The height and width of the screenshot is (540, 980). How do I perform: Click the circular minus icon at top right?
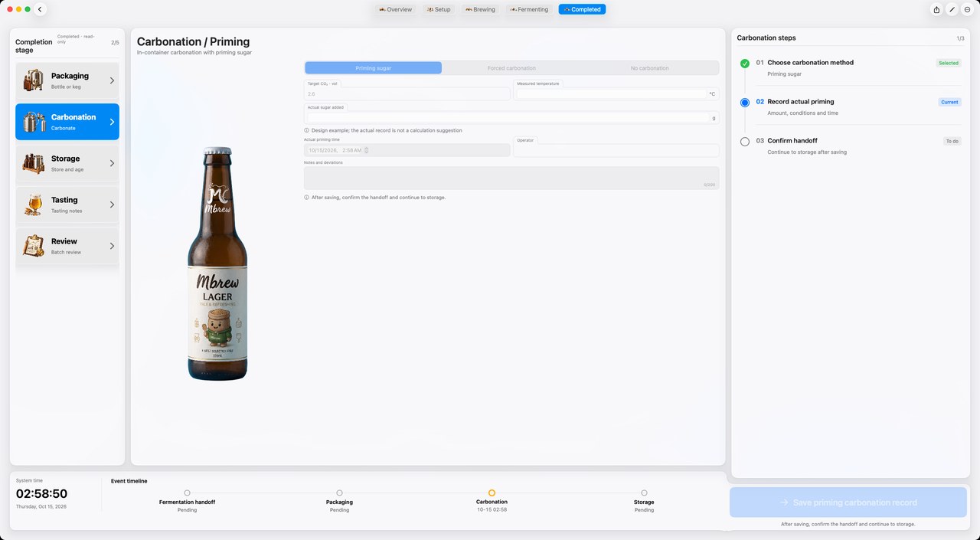tap(968, 9)
